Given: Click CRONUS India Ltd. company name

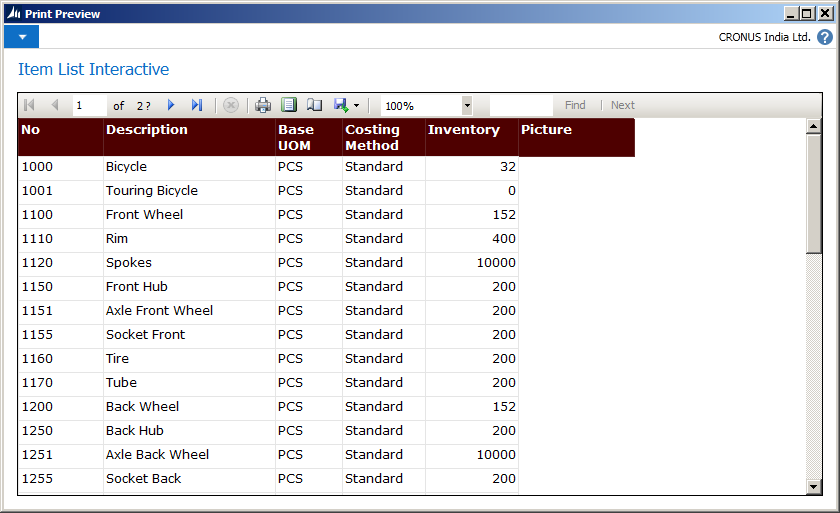Looking at the screenshot, I should [764, 37].
